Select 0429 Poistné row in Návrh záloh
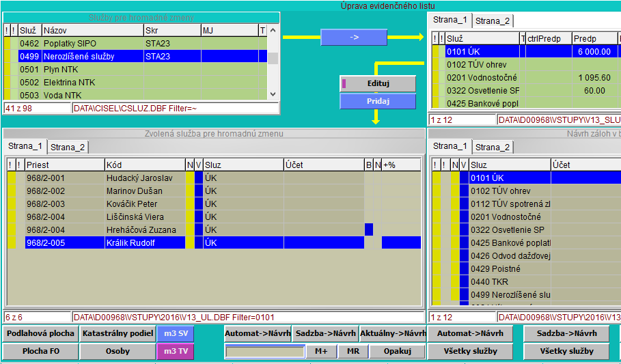Screen dimensions: 621x364 [526, 269]
